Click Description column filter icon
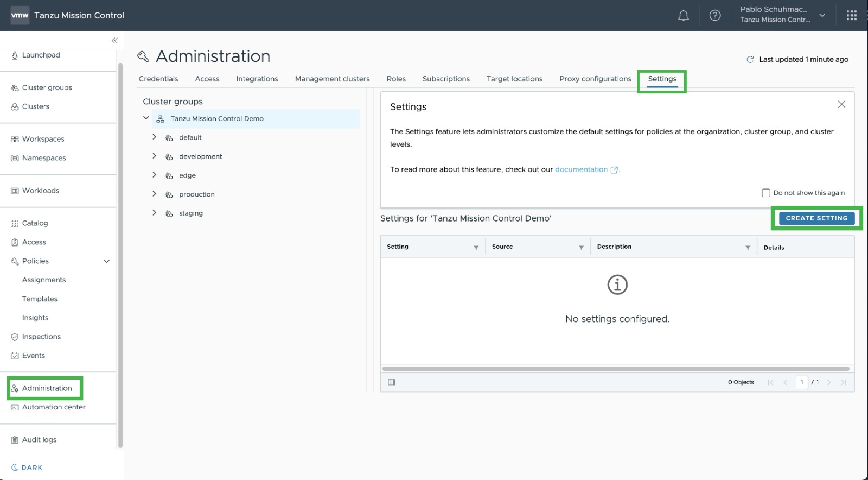 tap(748, 248)
